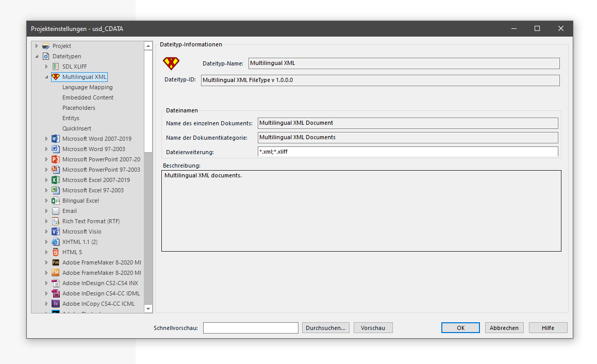Click the Durchsuchen... button
Screen dimensions: 597x364
(x=325, y=328)
